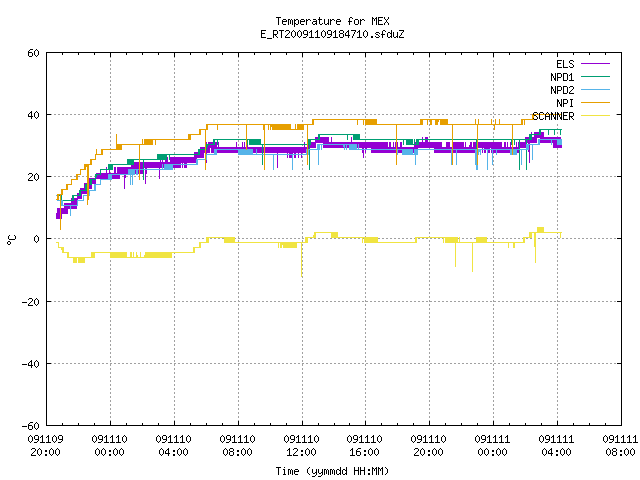This screenshot has width=640, height=480.
Task: Pick the green NPD1 legend line sample
Action: pos(595,76)
